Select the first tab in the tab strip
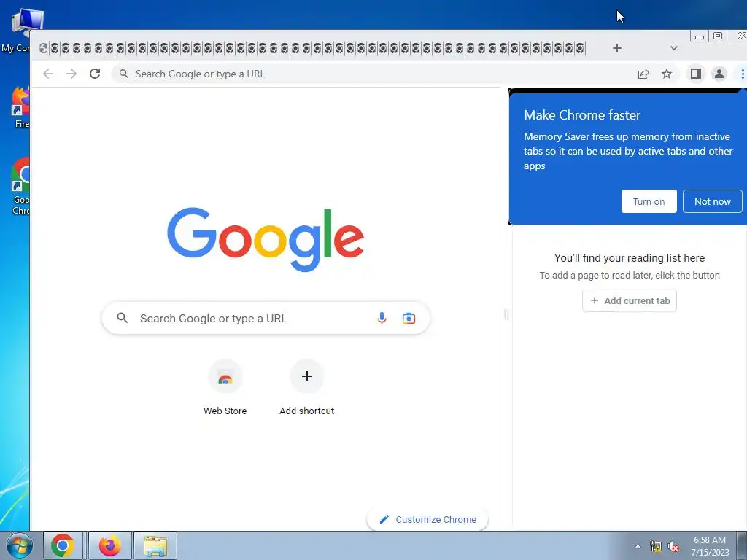 (x=43, y=48)
